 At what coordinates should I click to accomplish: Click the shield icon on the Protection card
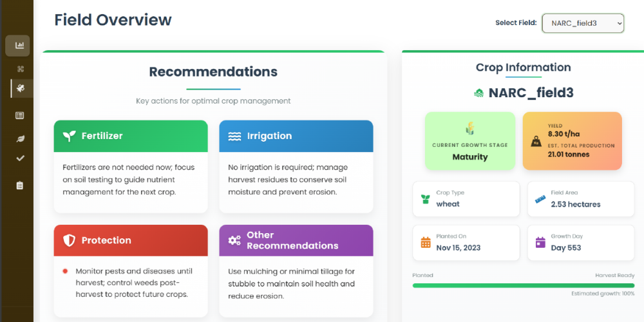[x=69, y=241]
